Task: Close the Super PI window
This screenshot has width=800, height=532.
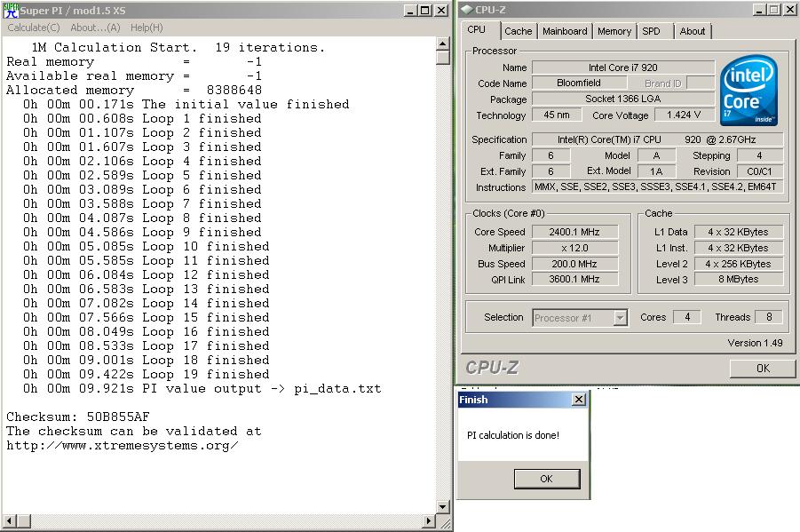Action: (x=441, y=10)
